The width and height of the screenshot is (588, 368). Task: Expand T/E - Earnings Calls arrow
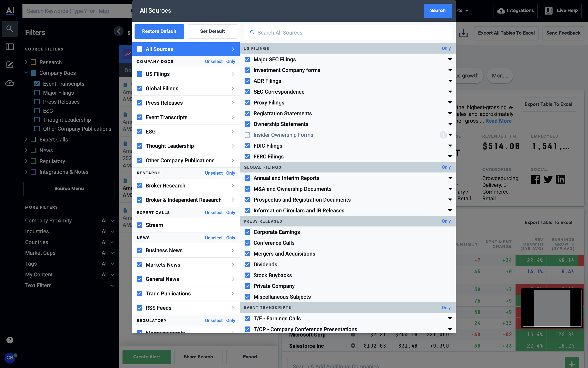[x=450, y=318]
